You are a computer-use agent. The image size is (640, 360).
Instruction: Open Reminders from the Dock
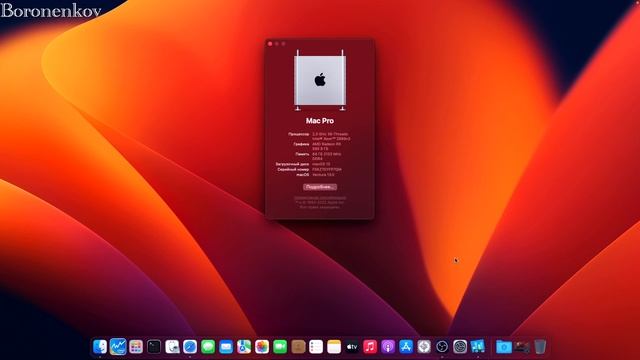coord(316,347)
